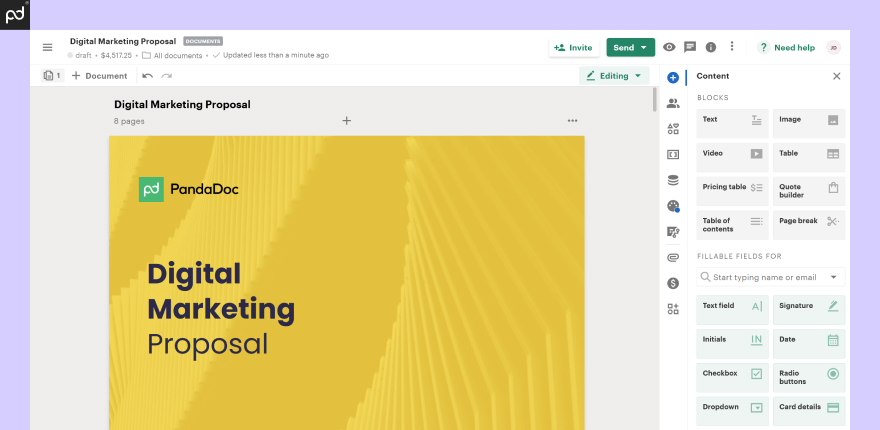Open the Recipients sidebar icon
The image size is (880, 430).
click(x=673, y=103)
